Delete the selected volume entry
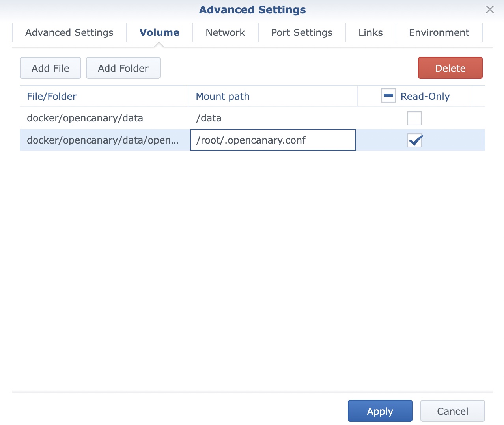 [450, 68]
